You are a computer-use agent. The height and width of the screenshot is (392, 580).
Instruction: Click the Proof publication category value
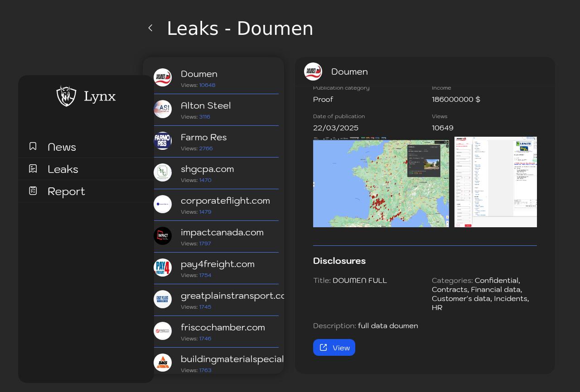click(x=323, y=99)
